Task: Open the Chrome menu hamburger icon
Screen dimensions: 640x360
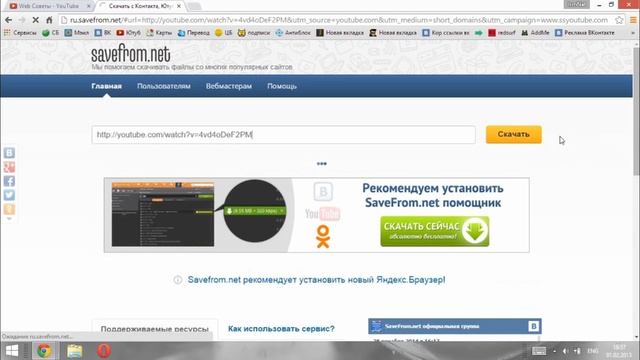Action: point(633,20)
